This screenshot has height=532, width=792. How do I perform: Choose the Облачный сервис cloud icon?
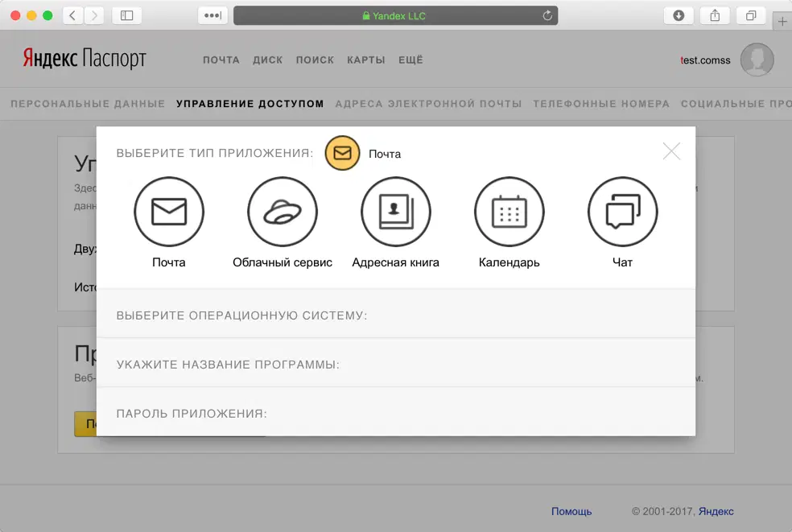pyautogui.click(x=283, y=212)
